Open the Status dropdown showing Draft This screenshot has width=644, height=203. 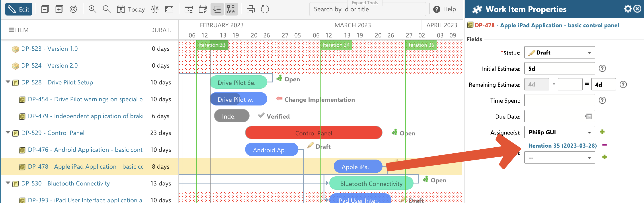pyautogui.click(x=560, y=53)
